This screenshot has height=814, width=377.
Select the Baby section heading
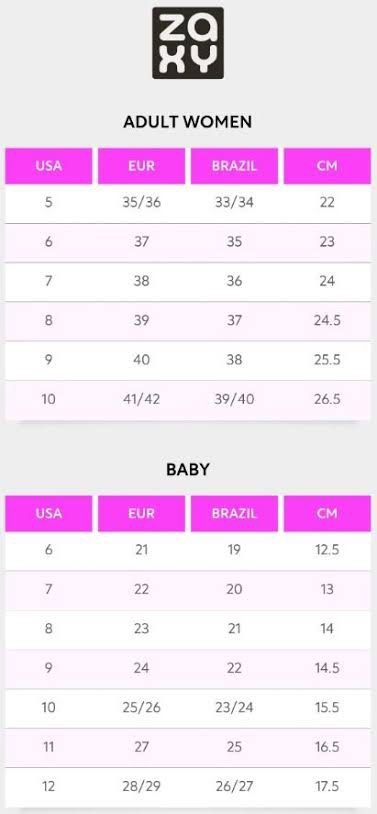(187, 469)
